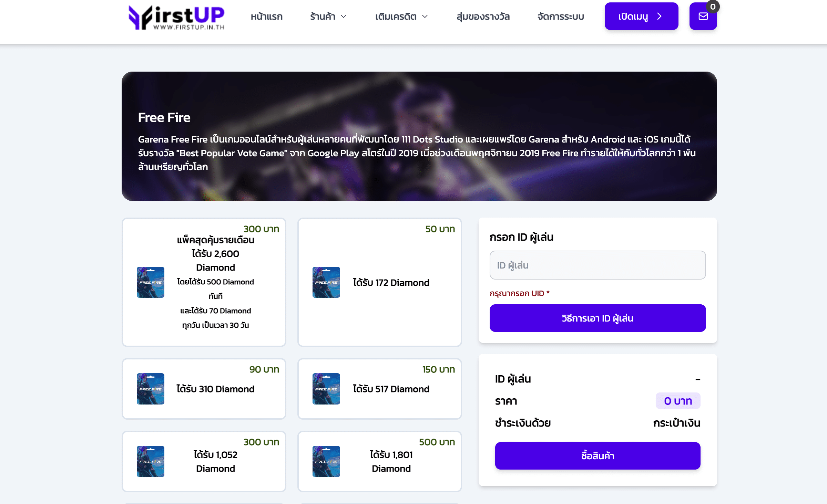Click the Free Fire thumbnail of 300 บาท monthly pack

click(151, 282)
